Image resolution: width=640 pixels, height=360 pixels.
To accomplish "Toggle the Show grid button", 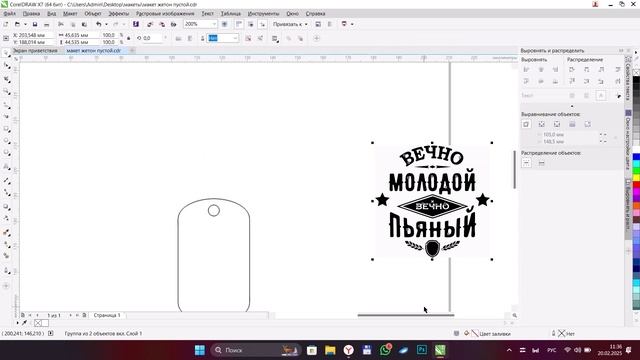I will (x=251, y=24).
